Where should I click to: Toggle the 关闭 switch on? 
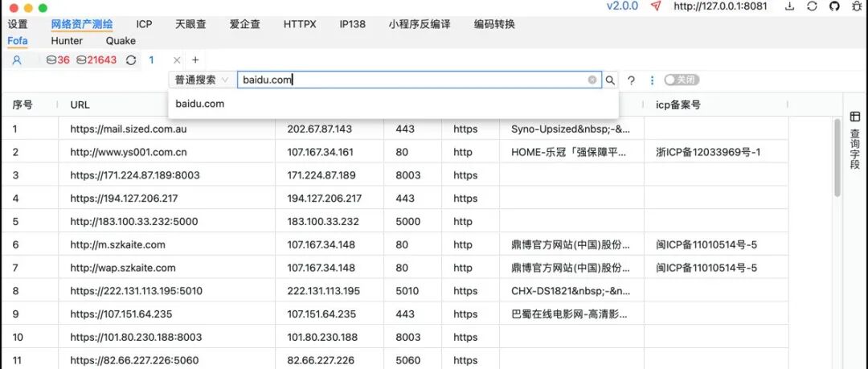coord(682,80)
